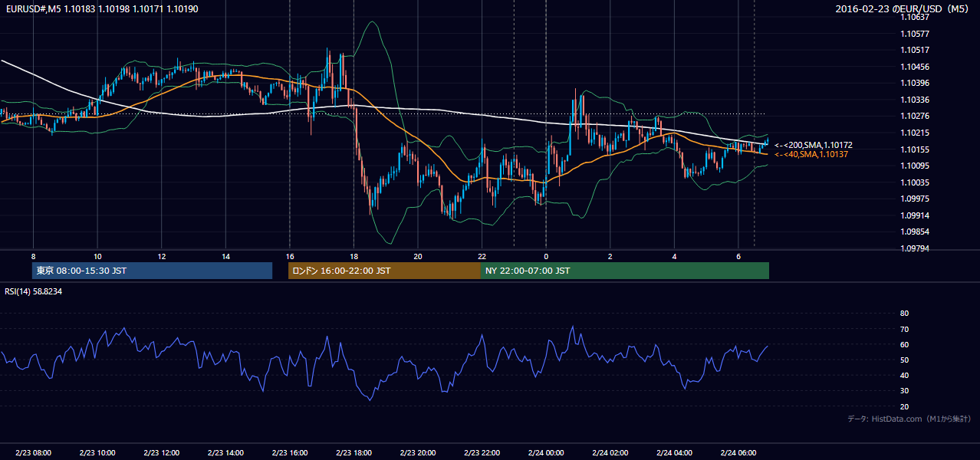Click the '2/23 10:00' date label
This screenshot has width=980, height=460.
click(x=97, y=453)
